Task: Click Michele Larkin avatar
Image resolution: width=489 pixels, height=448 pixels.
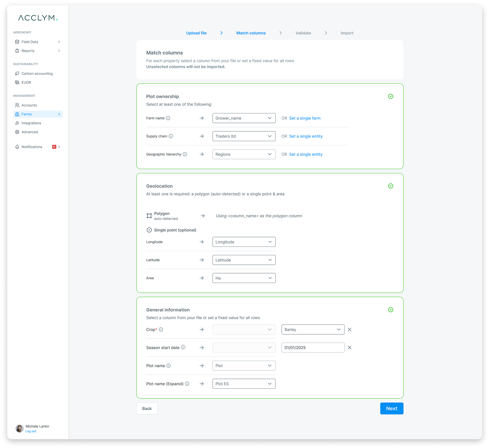Action: (x=19, y=428)
